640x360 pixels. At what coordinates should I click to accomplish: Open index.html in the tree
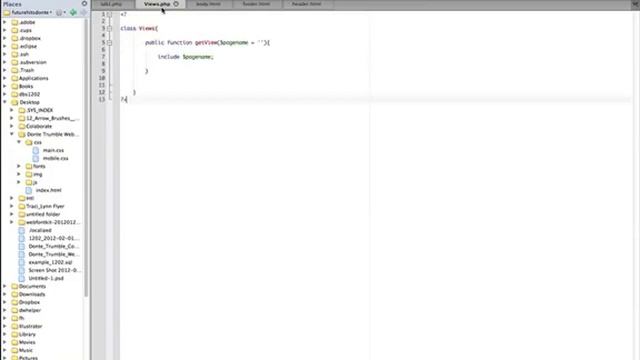(48, 190)
